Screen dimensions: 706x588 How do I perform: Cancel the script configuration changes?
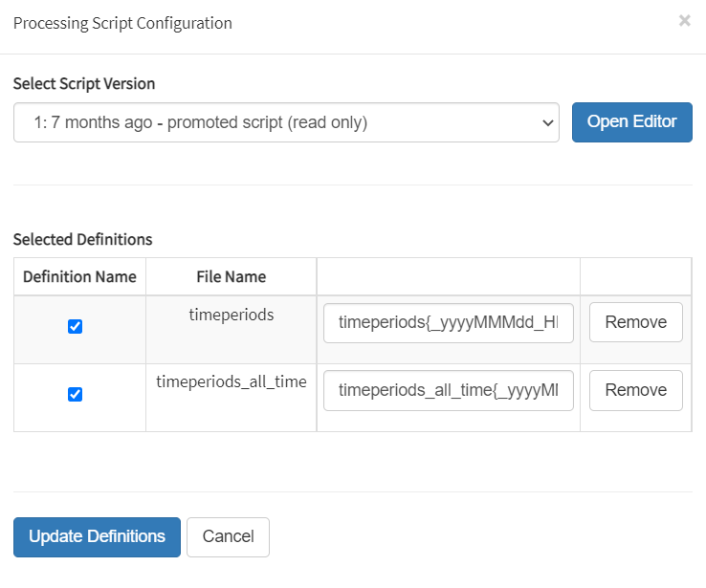point(228,537)
